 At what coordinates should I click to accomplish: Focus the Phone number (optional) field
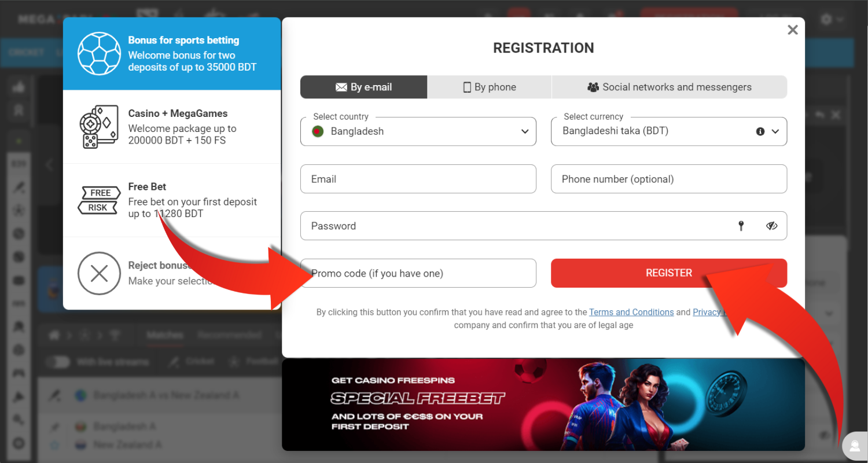click(x=668, y=179)
